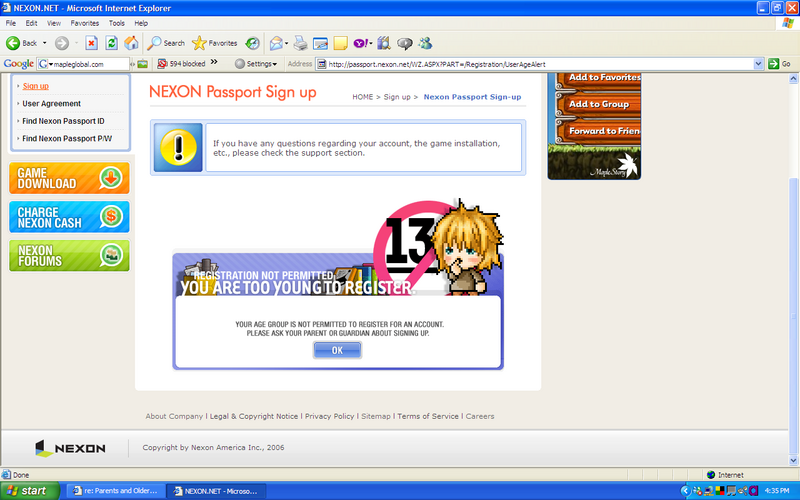Screen dimensions: 800x500
Task: Open Forward button history dropdown arrow
Action: click(76, 43)
